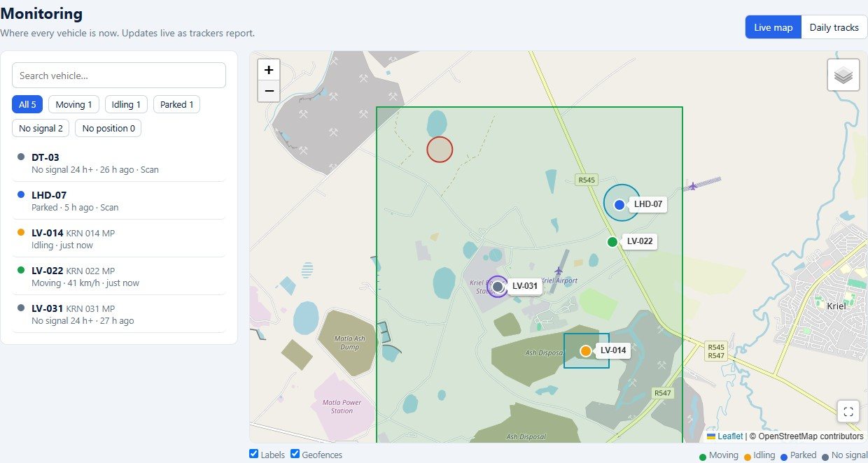The width and height of the screenshot is (868, 463).
Task: Select LV-022 in the vehicle list
Action: click(x=119, y=276)
